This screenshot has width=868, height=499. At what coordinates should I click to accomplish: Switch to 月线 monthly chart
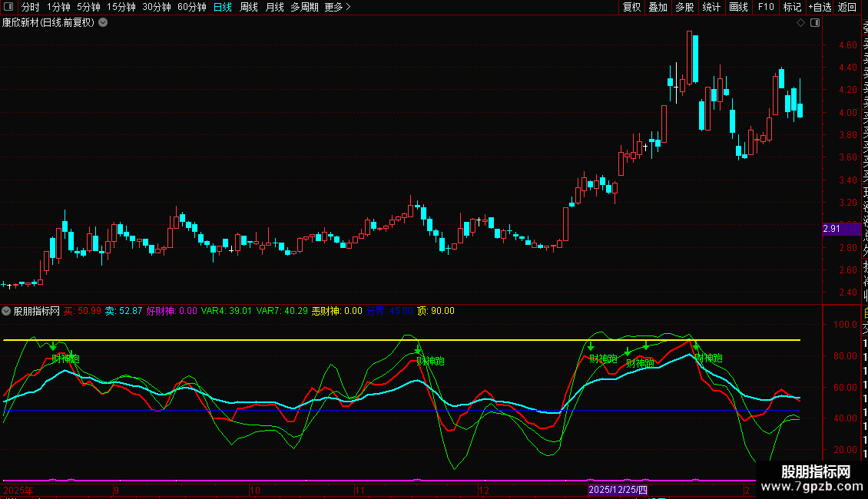(274, 7)
